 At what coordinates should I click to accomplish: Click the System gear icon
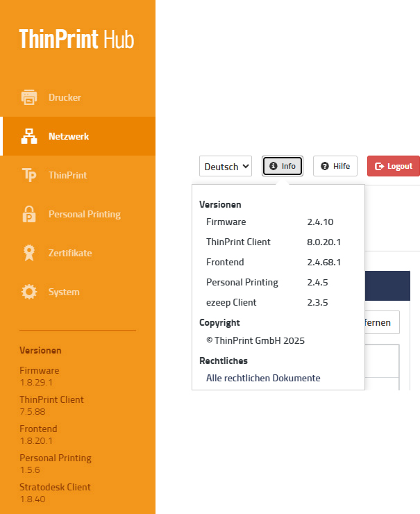point(29,292)
